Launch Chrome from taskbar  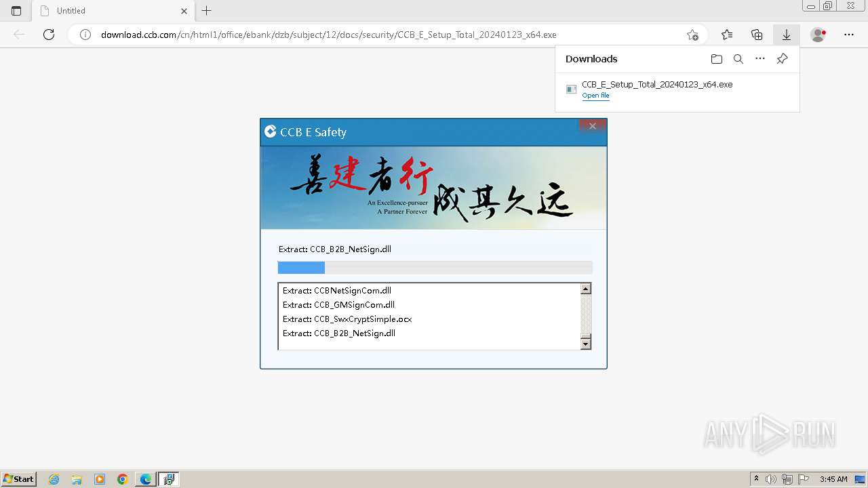coord(123,479)
